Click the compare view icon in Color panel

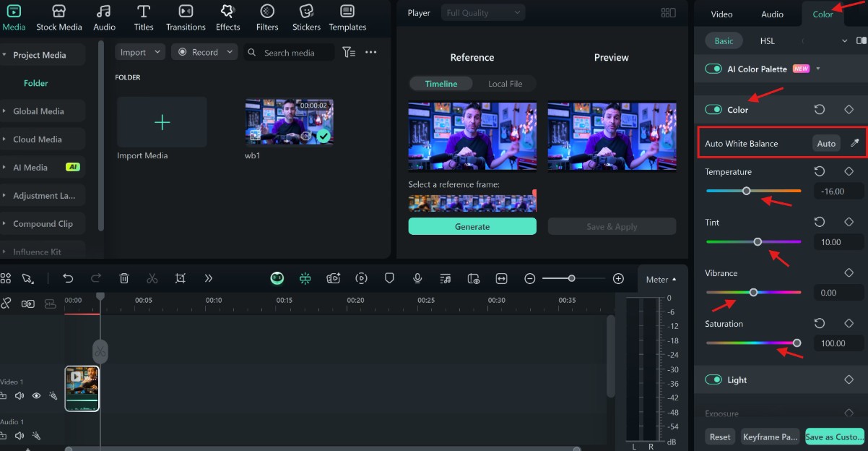click(x=862, y=40)
